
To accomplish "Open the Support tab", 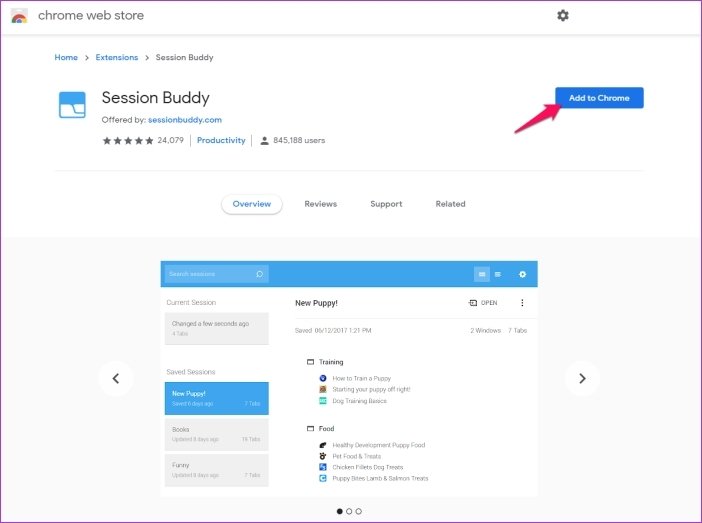I will click(x=386, y=204).
